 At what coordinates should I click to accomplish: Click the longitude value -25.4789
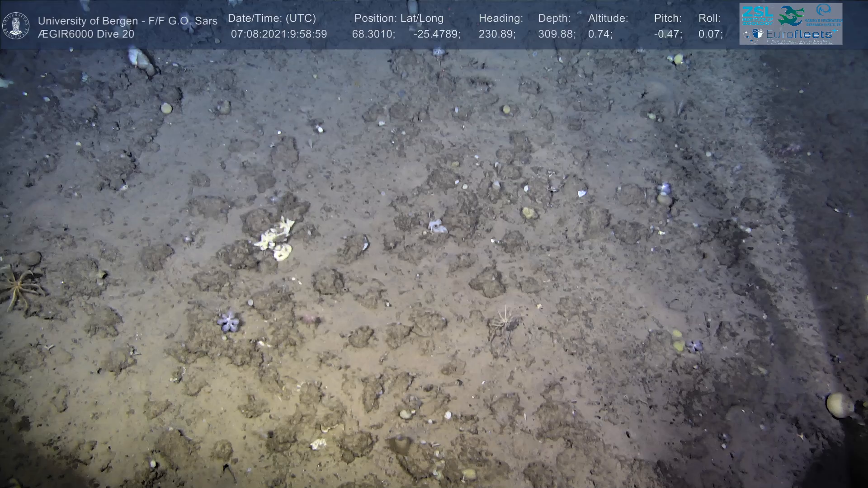point(436,34)
